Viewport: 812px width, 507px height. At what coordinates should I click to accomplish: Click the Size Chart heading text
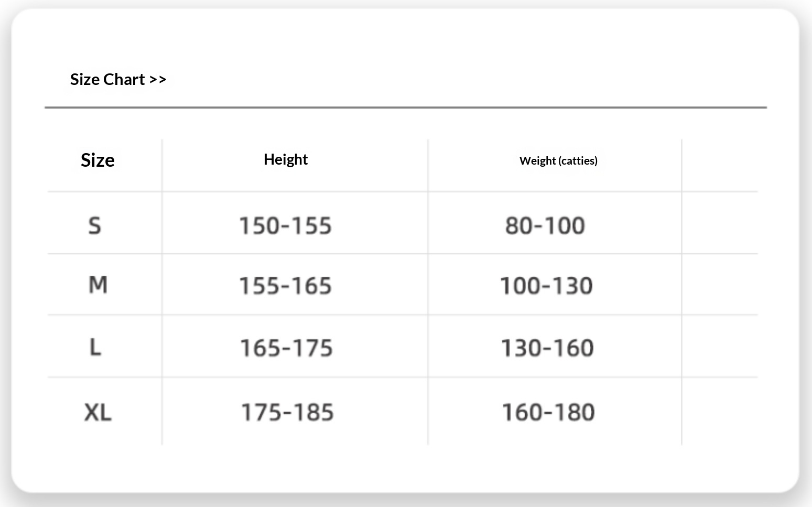pos(107,79)
